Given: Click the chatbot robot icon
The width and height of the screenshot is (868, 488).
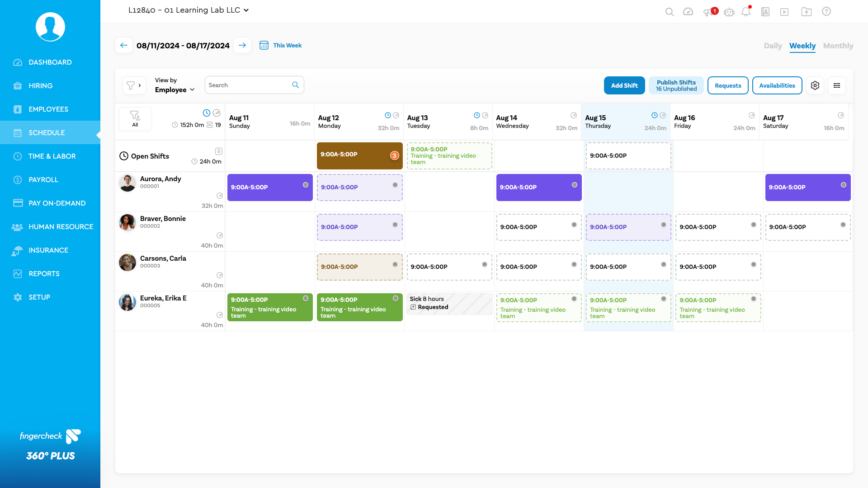Looking at the screenshot, I should (x=729, y=12).
